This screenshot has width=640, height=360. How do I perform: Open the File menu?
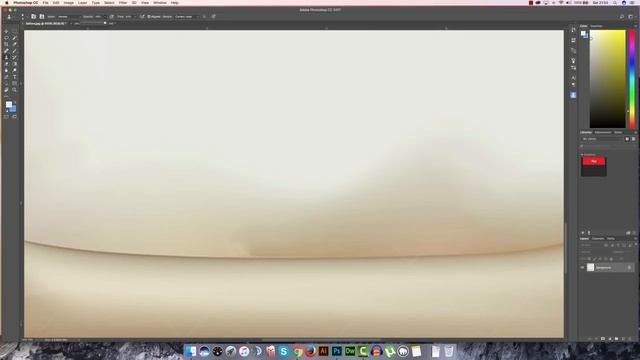coord(45,3)
